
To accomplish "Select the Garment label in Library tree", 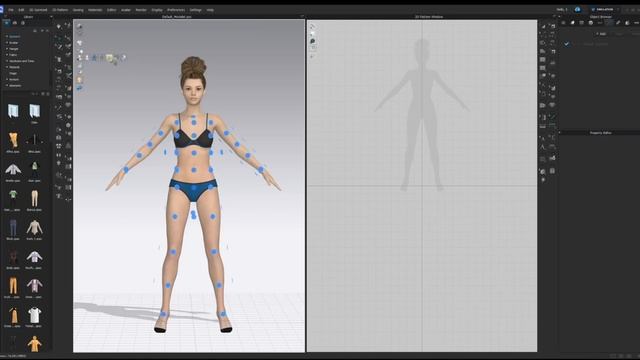I will (14, 36).
